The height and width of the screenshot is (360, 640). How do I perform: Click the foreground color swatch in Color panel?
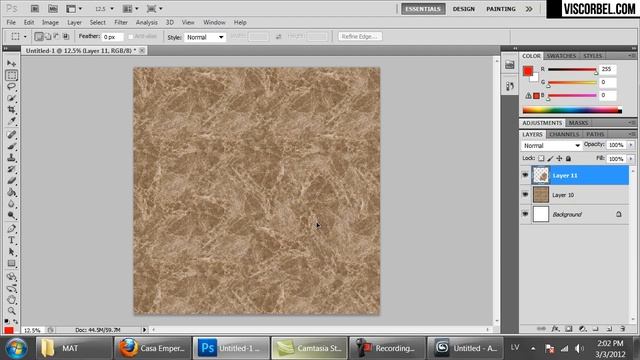(x=528, y=71)
